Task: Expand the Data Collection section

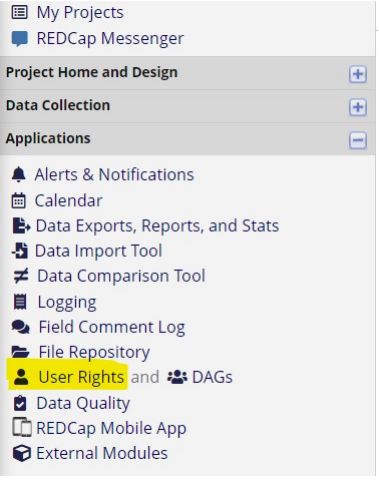Action: (358, 107)
